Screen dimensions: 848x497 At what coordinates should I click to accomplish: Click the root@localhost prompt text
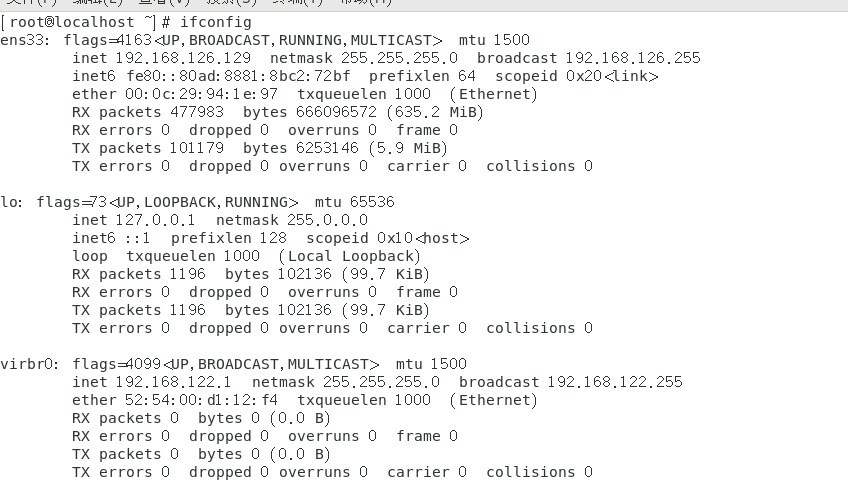click(72, 22)
